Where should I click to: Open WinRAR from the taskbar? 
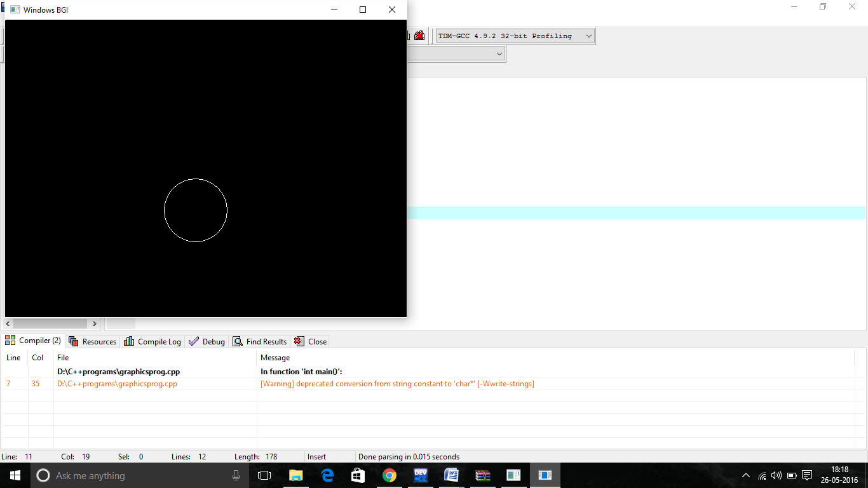483,475
